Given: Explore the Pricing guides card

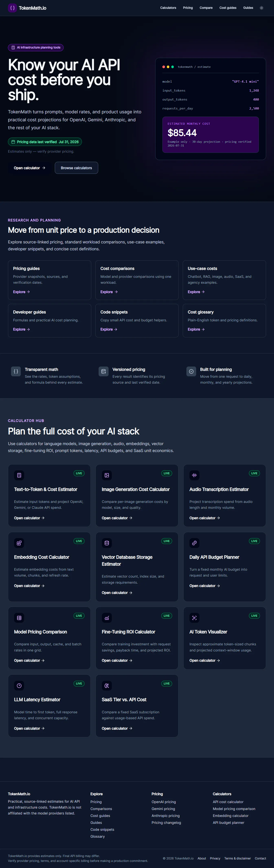Looking at the screenshot, I should click(x=21, y=292).
